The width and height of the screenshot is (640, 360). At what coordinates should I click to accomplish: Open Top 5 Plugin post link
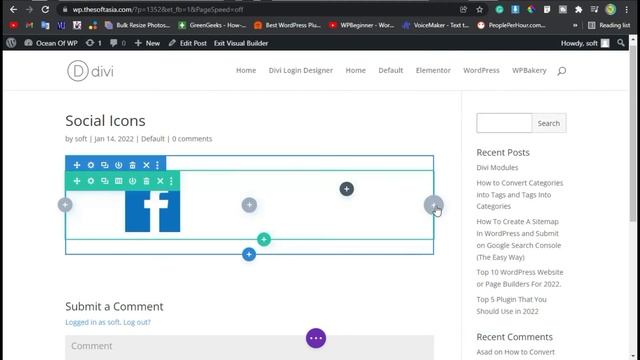511,305
